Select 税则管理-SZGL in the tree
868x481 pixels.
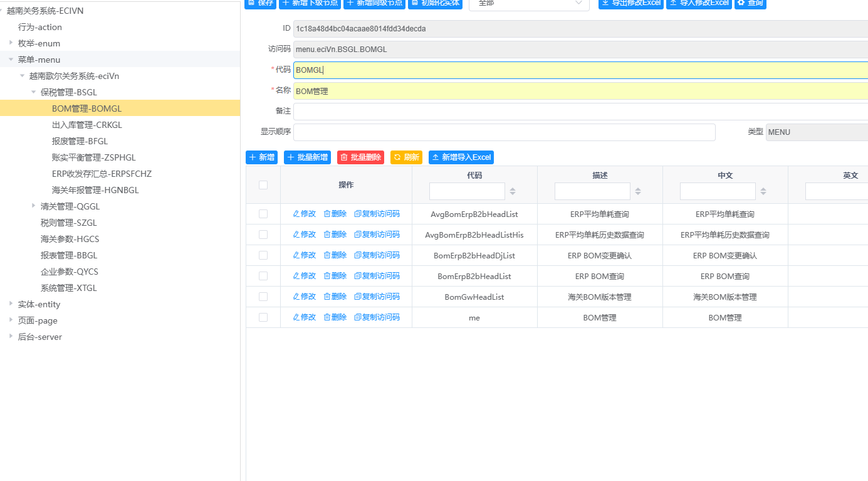(69, 223)
